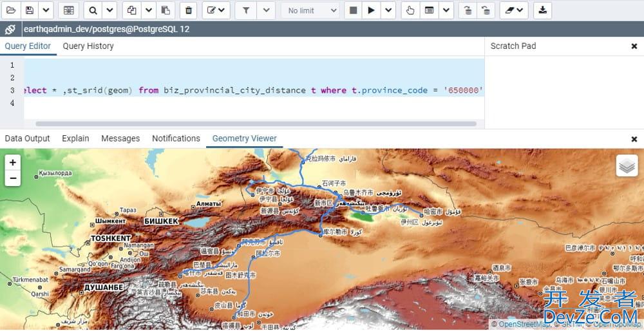Download results with the download icon
The image size is (644, 331).
pos(543,10)
